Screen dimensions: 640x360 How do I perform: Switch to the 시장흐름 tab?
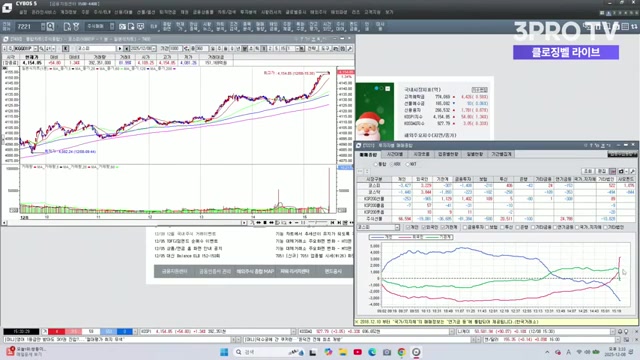421,154
